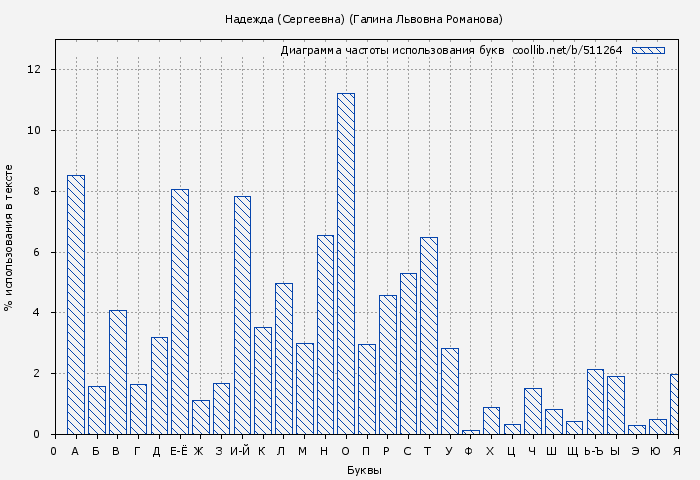Click the y-axis tick label 12

34,70
